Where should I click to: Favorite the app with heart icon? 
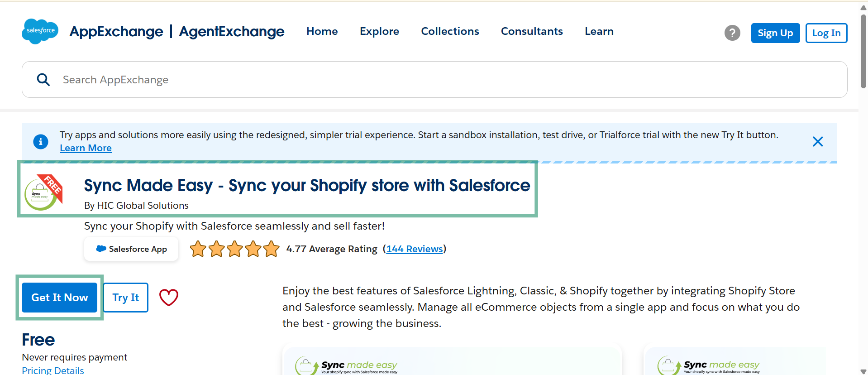(169, 298)
